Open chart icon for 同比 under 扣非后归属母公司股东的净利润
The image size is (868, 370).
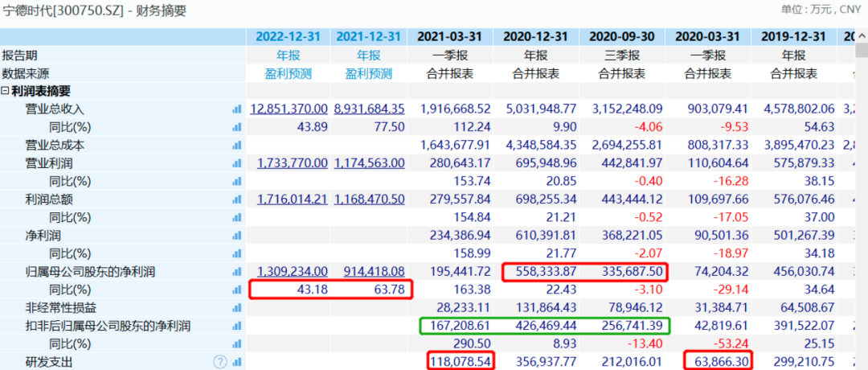click(237, 344)
